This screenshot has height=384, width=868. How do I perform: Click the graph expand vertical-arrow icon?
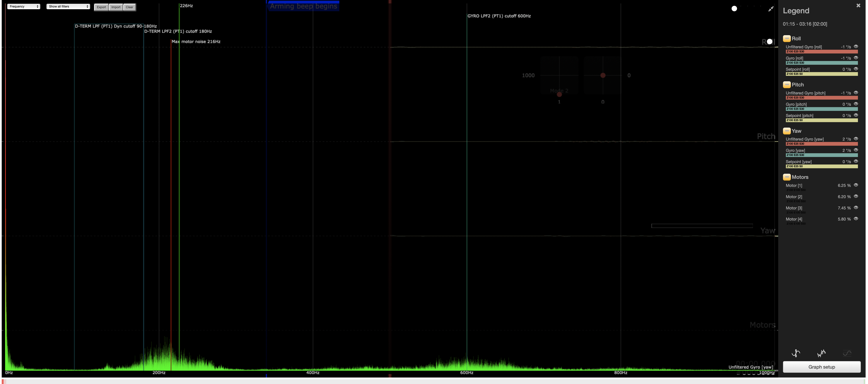coord(796,353)
